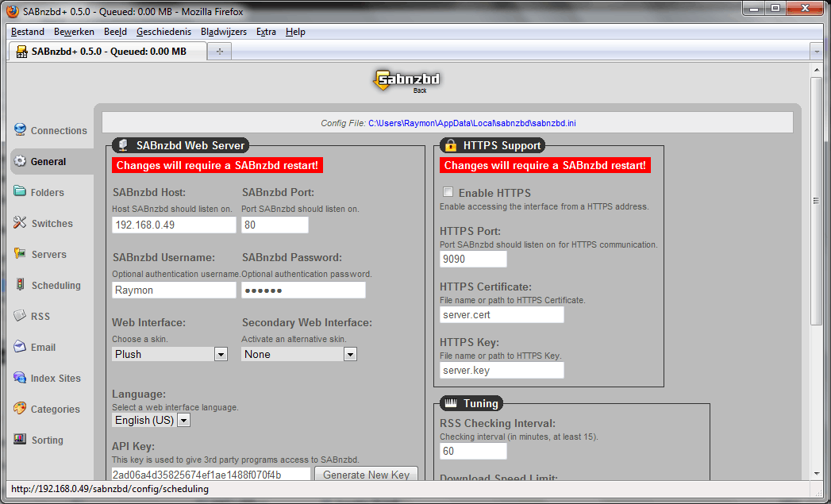Image resolution: width=831 pixels, height=504 pixels.
Task: Click the SABnzbd Port input field
Action: tap(275, 225)
